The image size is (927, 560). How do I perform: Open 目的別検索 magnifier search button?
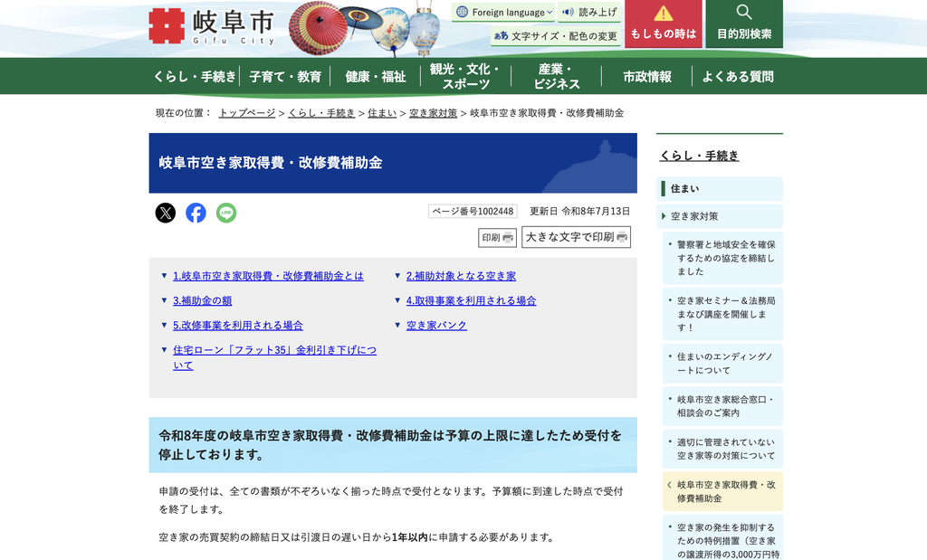(744, 24)
